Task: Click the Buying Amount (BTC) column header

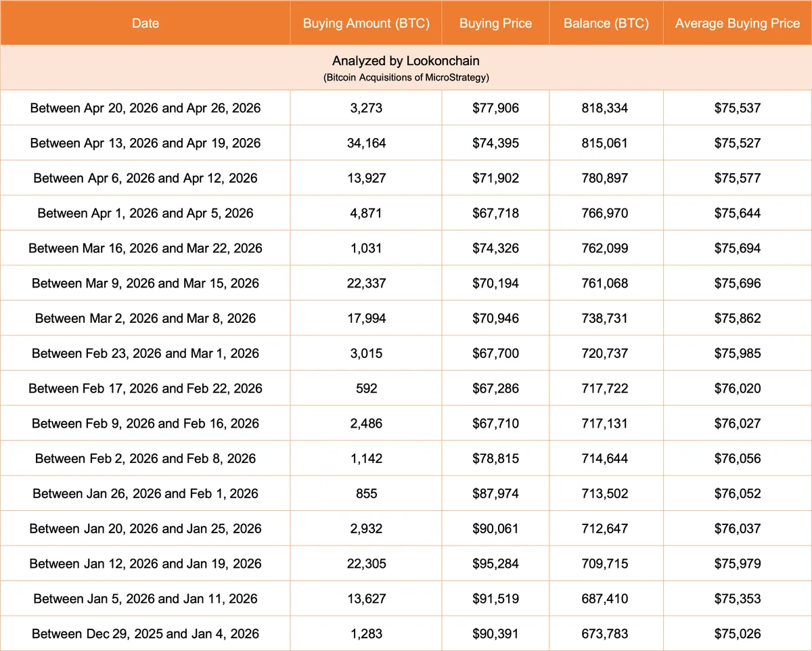Action: pyautogui.click(x=366, y=23)
